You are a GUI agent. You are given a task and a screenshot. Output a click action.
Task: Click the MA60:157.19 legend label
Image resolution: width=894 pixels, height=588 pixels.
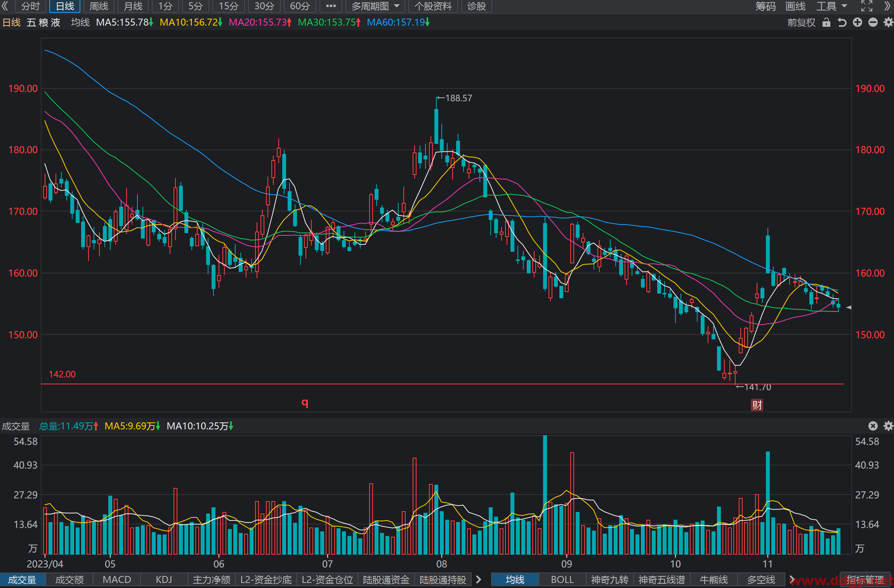(398, 22)
